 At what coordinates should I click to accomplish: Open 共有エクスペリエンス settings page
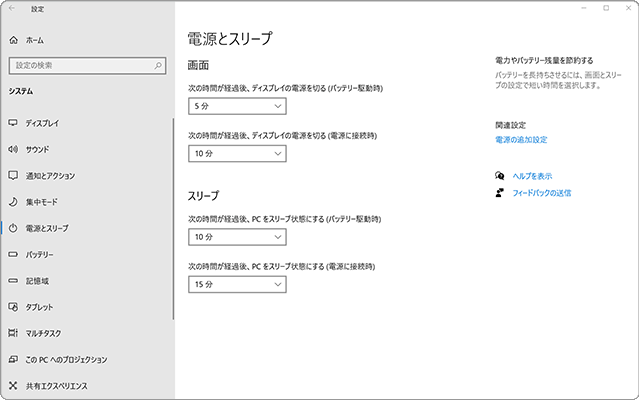pos(56,386)
